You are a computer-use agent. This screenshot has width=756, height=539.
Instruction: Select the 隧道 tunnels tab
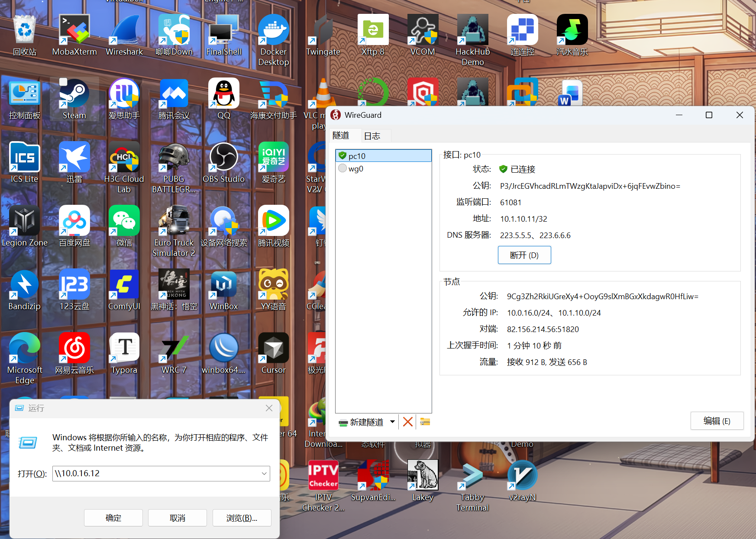pyautogui.click(x=341, y=136)
